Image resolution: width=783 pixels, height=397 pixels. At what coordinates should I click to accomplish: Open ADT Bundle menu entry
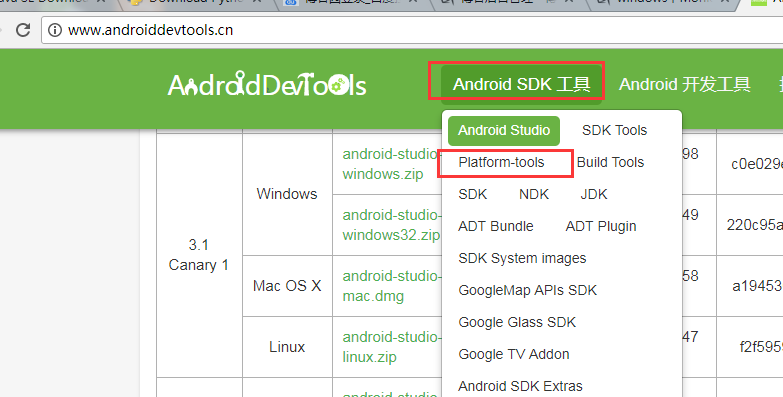[x=496, y=226]
